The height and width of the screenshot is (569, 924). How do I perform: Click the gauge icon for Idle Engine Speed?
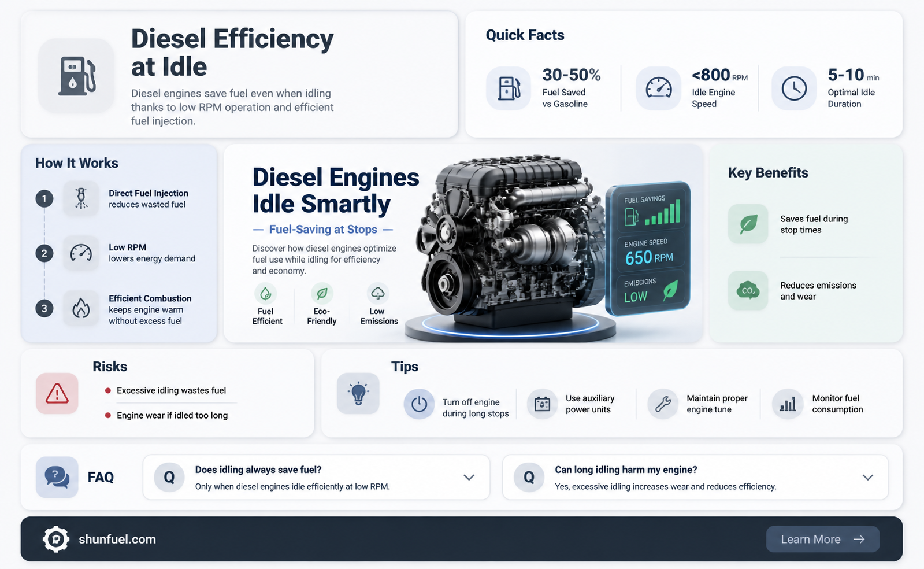(x=658, y=88)
